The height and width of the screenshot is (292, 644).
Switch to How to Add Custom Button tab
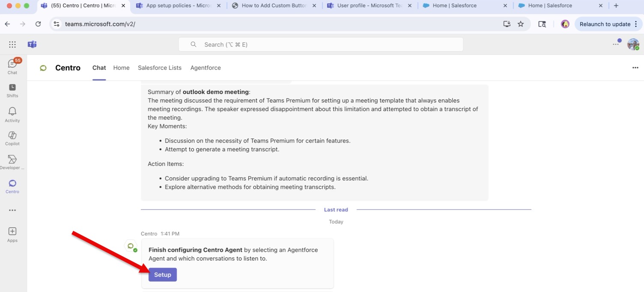click(x=274, y=6)
